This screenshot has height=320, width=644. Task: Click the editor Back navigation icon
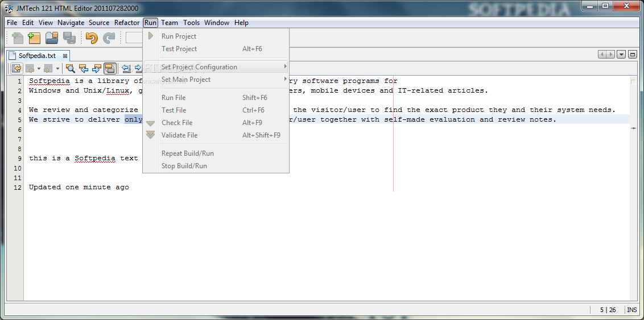[30, 68]
